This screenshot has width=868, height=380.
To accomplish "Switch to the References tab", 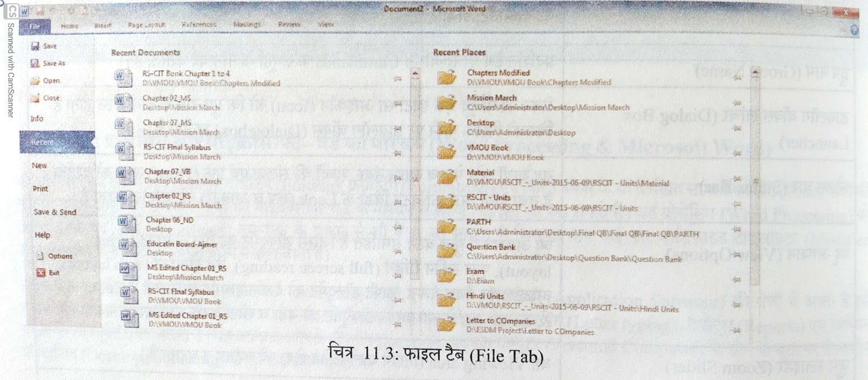I will 199,24.
